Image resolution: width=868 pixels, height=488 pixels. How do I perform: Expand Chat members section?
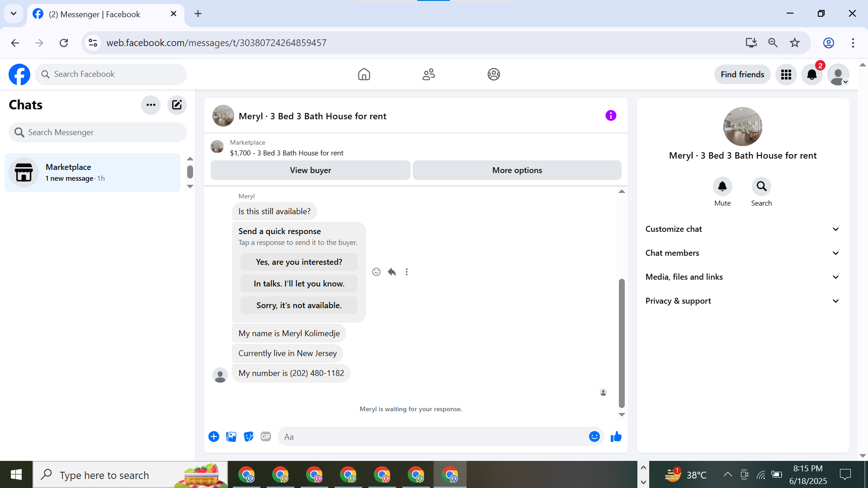pos(742,253)
